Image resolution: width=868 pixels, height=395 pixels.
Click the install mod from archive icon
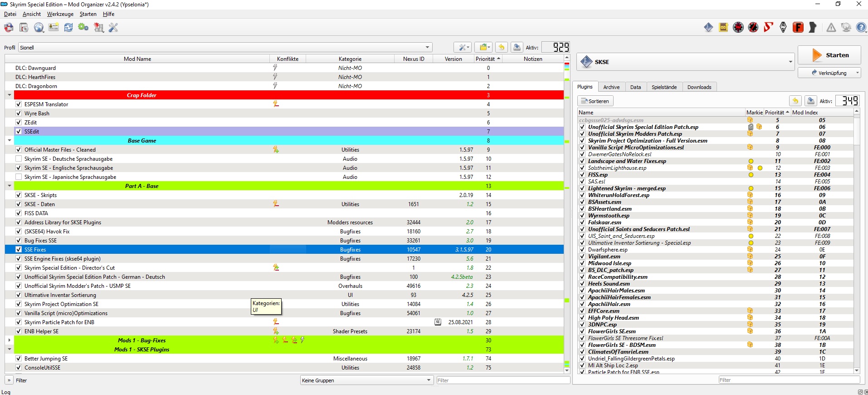tap(24, 28)
